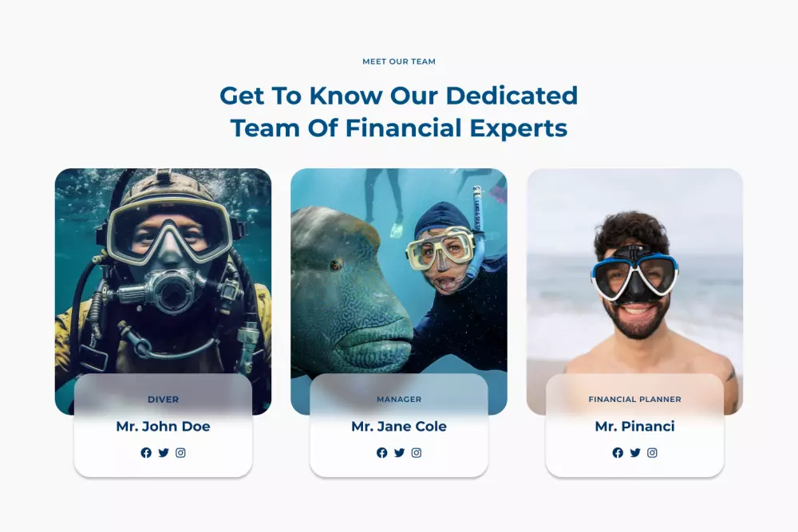This screenshot has height=532, width=798.
Task: Open John Doe's Instagram icon
Action: point(180,453)
